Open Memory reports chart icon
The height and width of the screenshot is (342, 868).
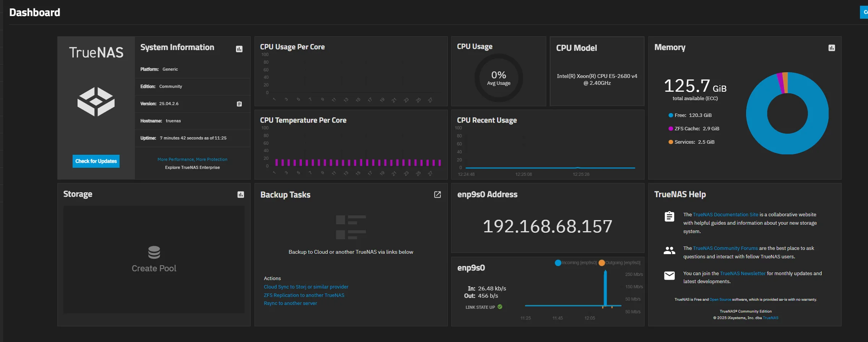tap(831, 48)
